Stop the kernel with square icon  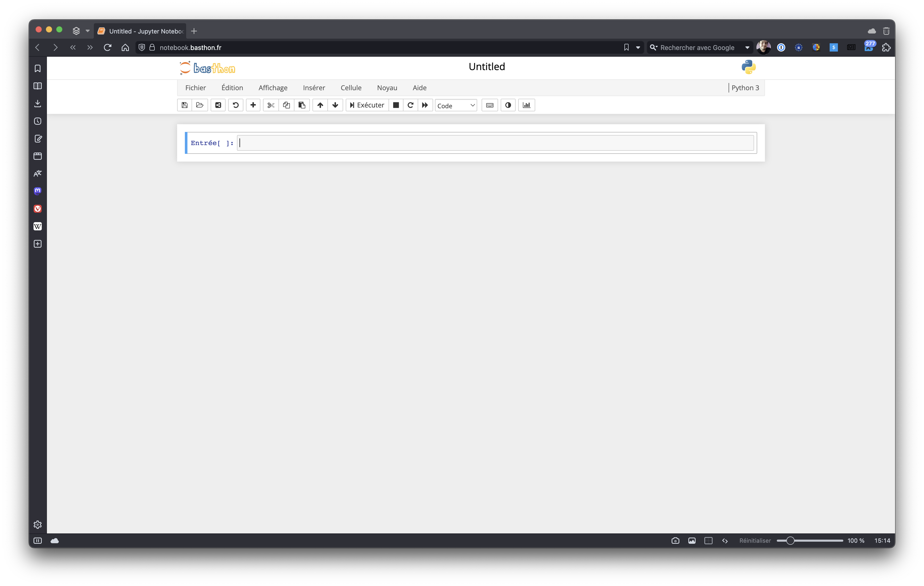tap(396, 105)
